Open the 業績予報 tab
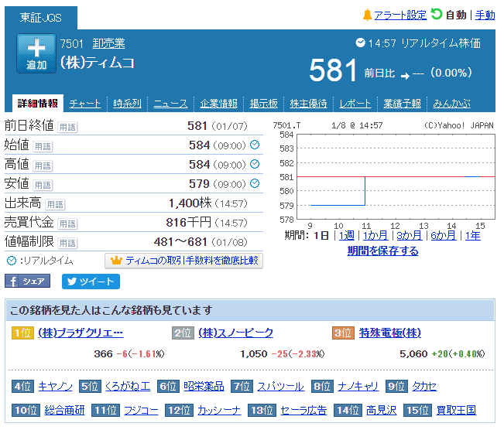 (x=402, y=104)
